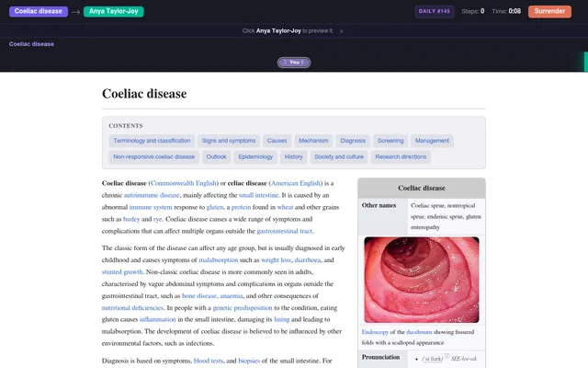Open the DAILY #145 badge
This screenshot has height=368, width=588.
click(x=435, y=11)
